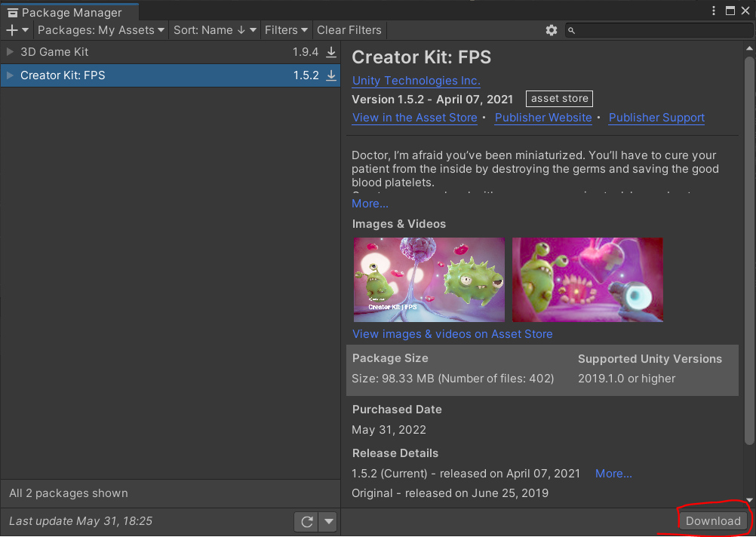Click the Creator Kit: FPS title heading
756x537 pixels.
click(422, 57)
